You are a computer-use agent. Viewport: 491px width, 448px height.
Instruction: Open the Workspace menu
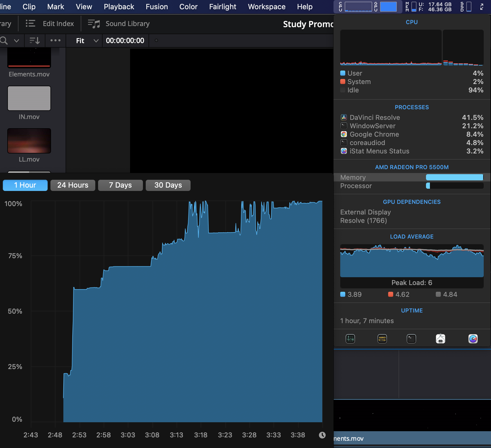pyautogui.click(x=267, y=7)
